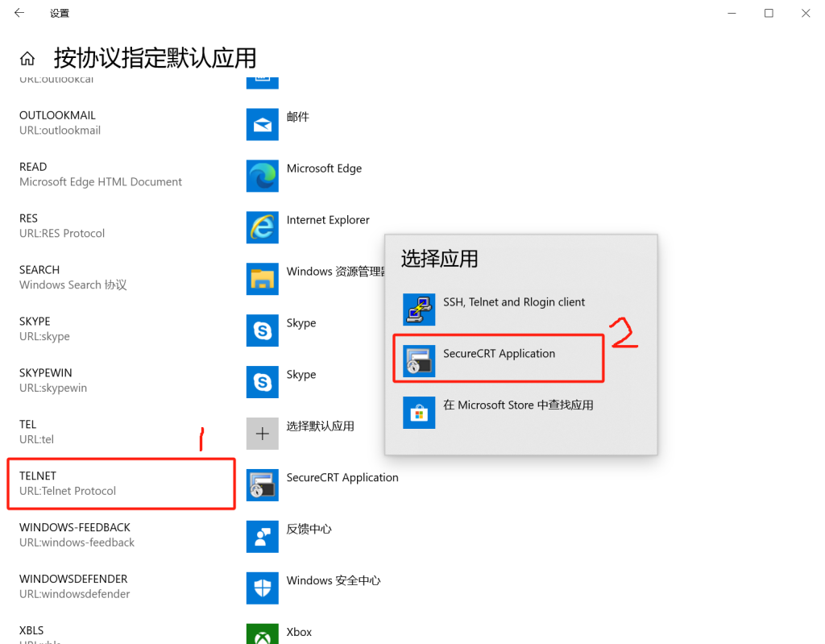Click the Internet Explorer default app label

[x=328, y=220]
